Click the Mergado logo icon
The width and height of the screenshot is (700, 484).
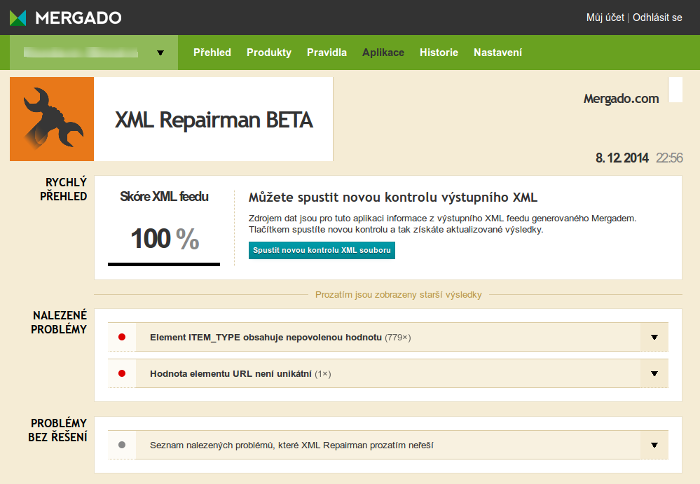point(18,18)
